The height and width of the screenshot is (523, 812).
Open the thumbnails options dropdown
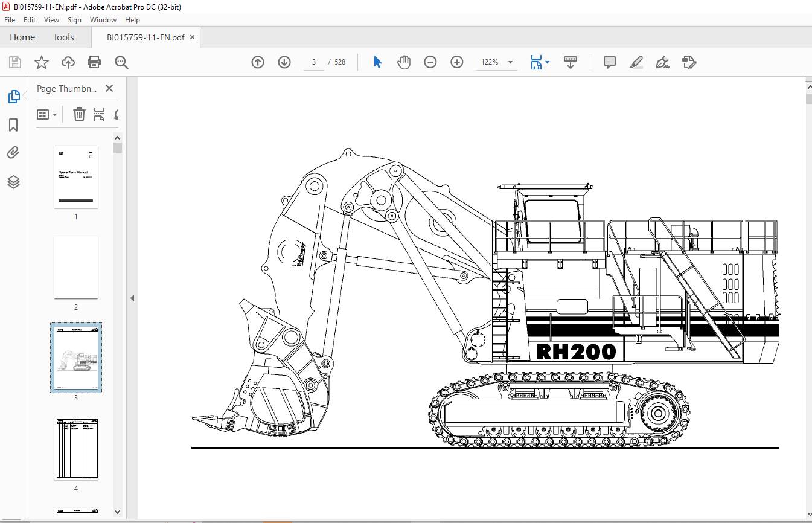pos(47,114)
